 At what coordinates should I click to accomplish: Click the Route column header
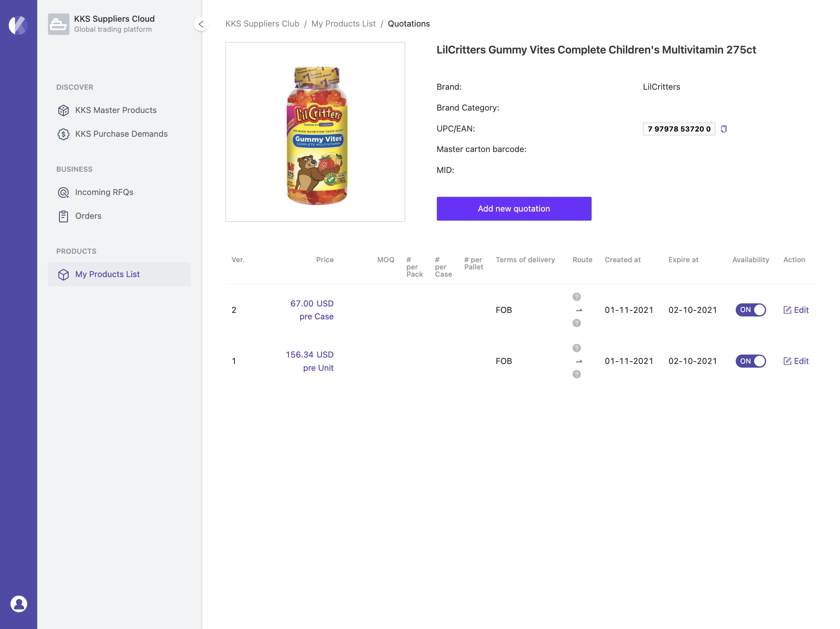583,260
